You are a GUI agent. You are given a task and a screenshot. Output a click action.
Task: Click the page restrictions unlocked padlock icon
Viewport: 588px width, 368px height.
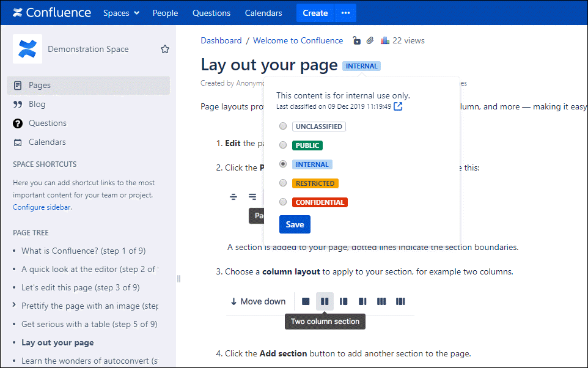pyautogui.click(x=357, y=41)
